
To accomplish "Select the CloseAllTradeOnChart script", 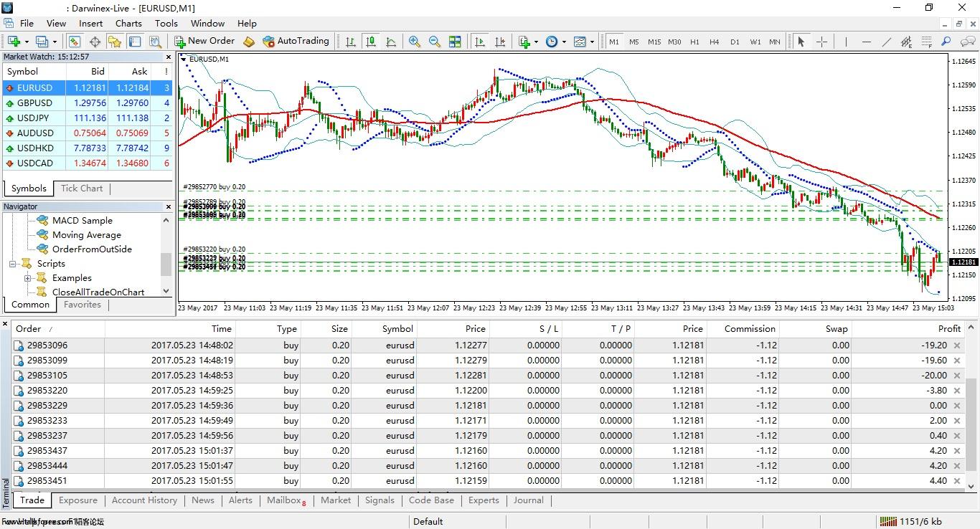I will point(98,292).
